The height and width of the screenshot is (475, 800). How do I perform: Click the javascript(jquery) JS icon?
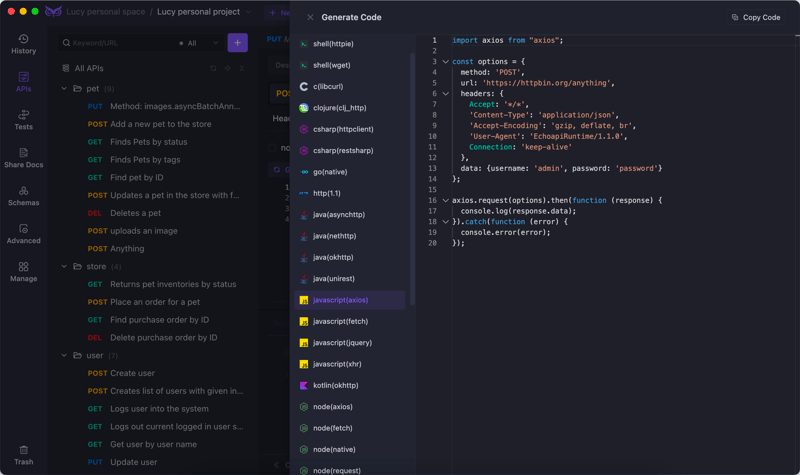pyautogui.click(x=304, y=343)
